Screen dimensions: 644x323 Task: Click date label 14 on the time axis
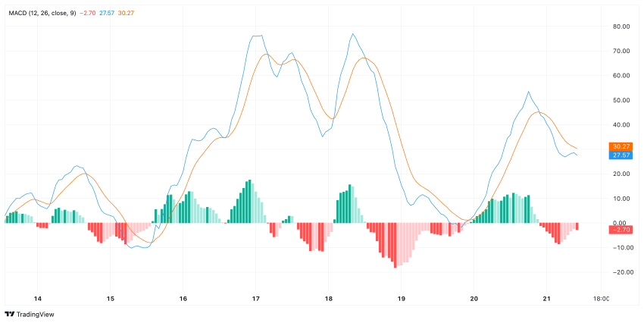click(x=37, y=299)
